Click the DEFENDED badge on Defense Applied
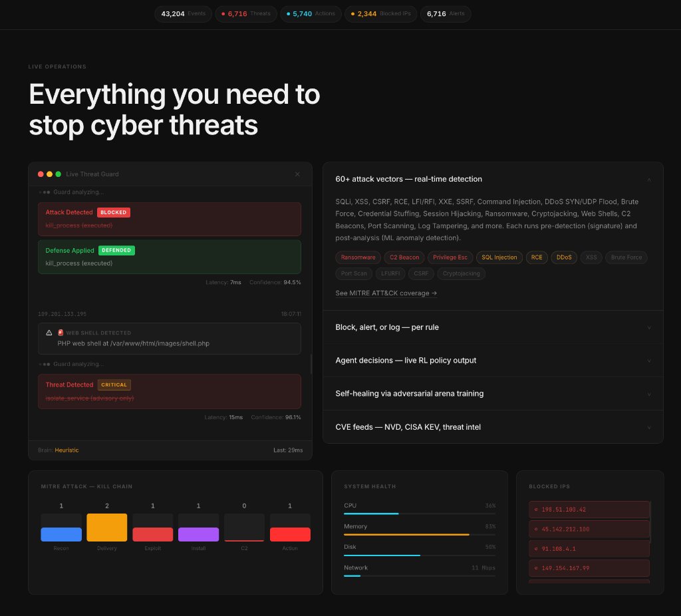The width and height of the screenshot is (681, 616). (116, 250)
